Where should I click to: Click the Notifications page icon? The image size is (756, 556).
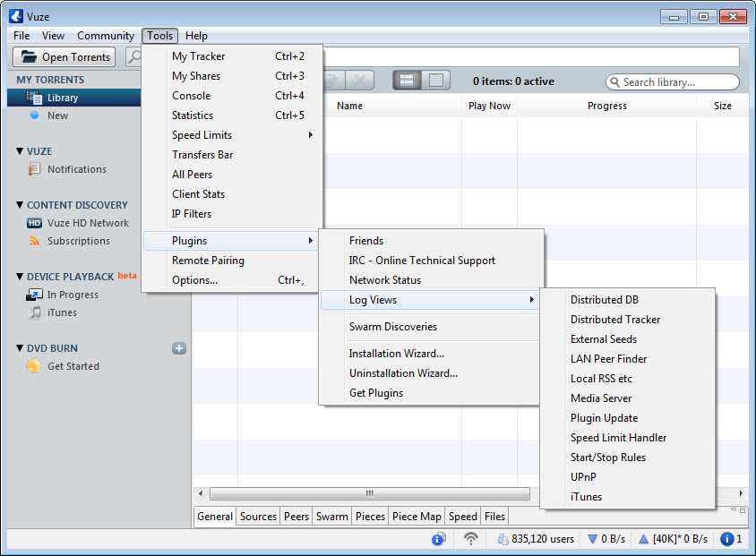click(x=34, y=169)
